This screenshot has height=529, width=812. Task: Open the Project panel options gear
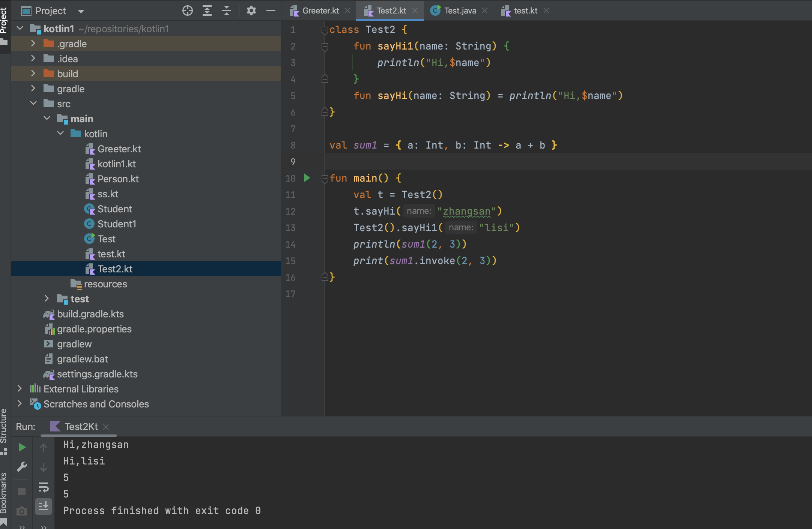[251, 11]
